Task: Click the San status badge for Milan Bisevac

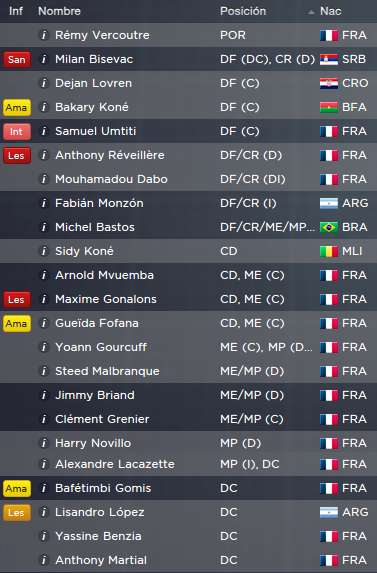Action: pyautogui.click(x=16, y=60)
